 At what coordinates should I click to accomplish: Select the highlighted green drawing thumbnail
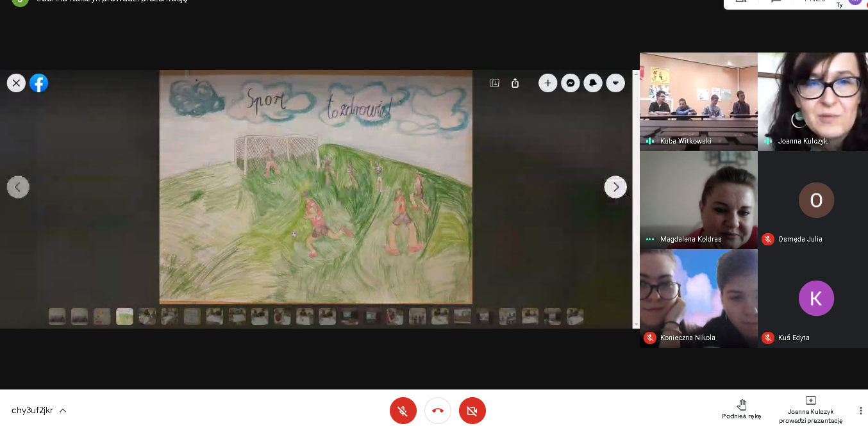[x=124, y=316]
